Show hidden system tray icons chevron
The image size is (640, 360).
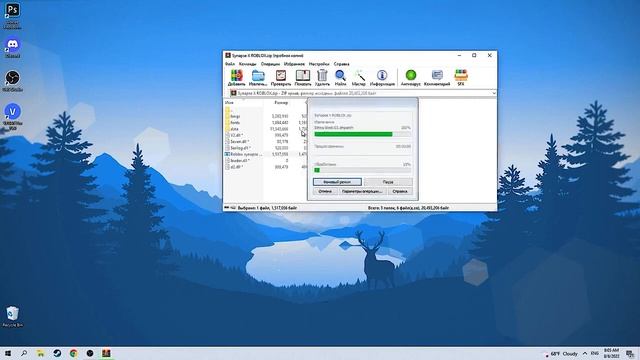click(584, 353)
